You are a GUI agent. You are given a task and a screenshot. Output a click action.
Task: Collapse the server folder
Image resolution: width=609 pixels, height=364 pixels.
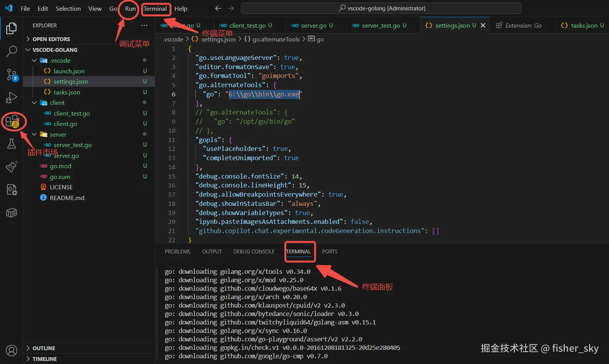(x=89, y=134)
